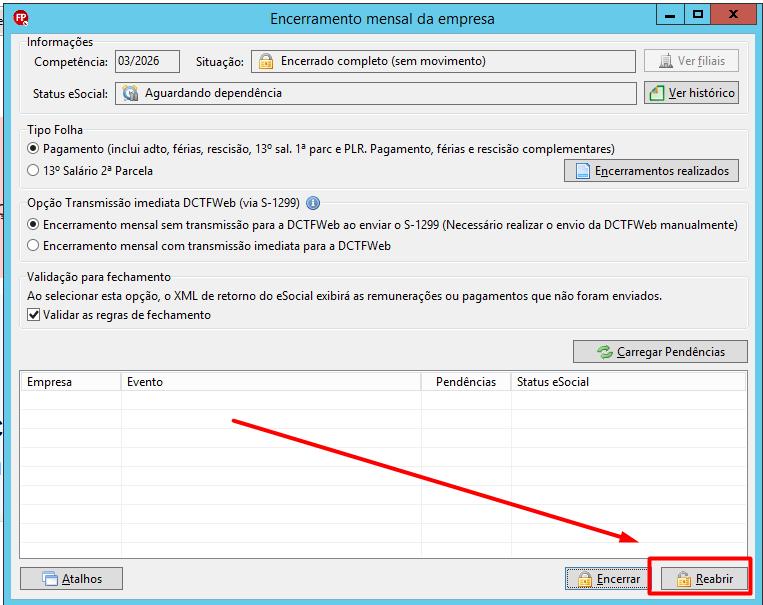Click the FP application icon in title bar
The image size is (763, 605).
[21, 18]
